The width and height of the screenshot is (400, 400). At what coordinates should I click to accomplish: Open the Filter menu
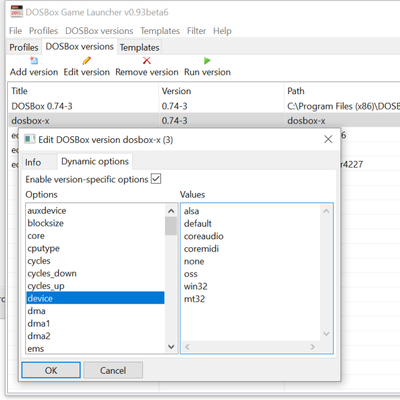(x=196, y=31)
